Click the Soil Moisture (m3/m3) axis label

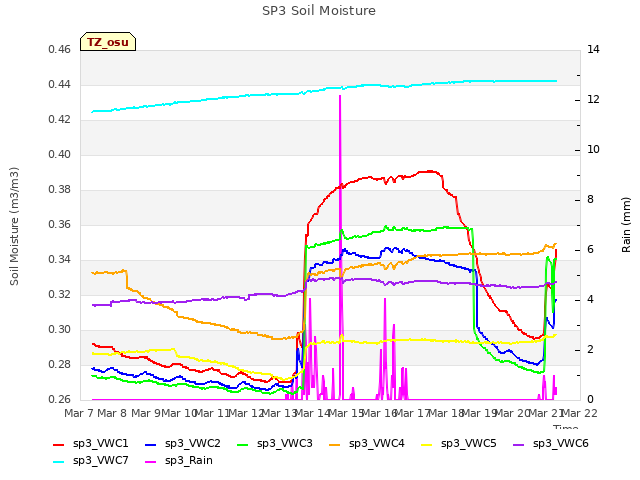14,226
